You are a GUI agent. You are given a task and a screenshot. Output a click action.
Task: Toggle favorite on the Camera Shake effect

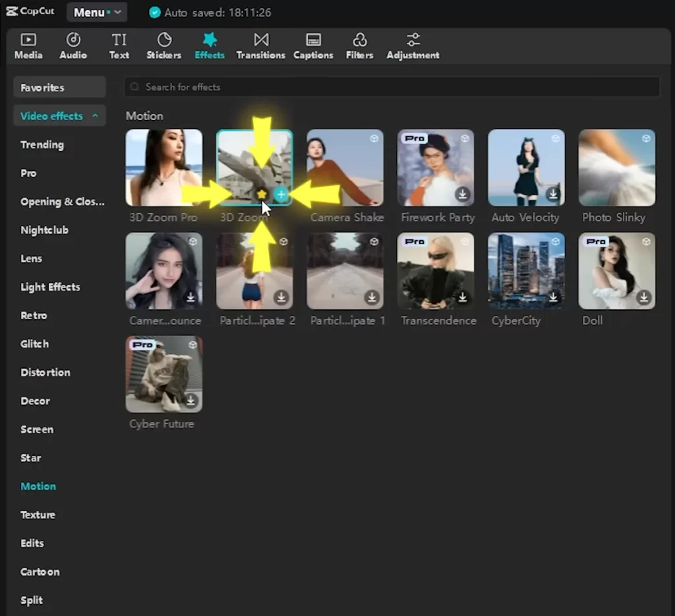pos(374,139)
